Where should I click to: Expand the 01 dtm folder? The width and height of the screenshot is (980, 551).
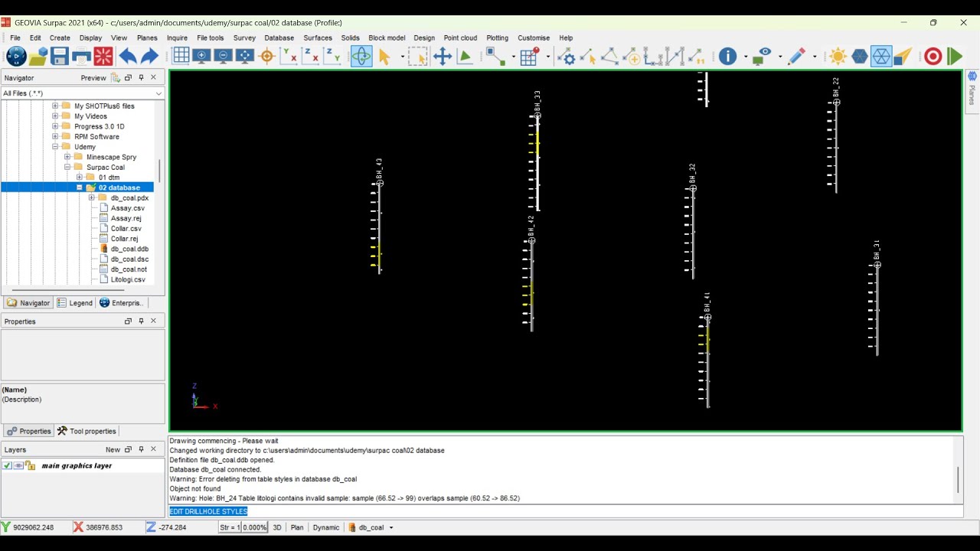point(79,178)
